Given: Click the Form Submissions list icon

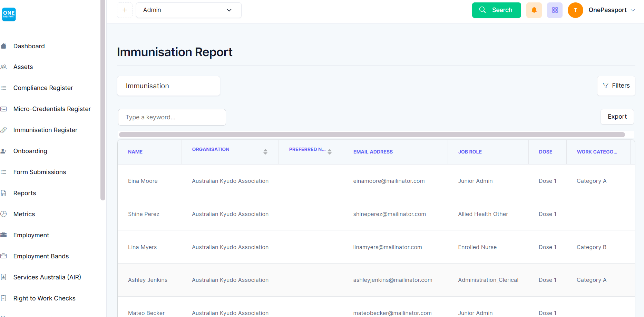Looking at the screenshot, I should pyautogui.click(x=4, y=172).
